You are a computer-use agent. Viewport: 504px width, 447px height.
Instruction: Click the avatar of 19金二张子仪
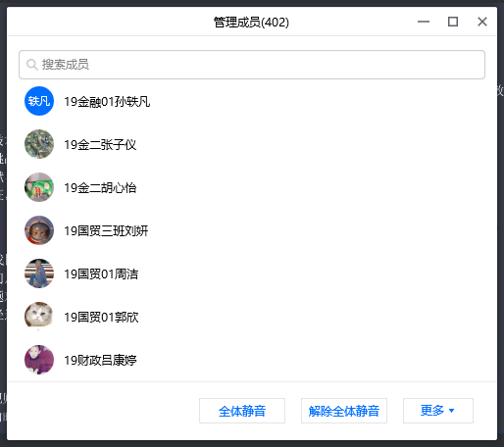click(39, 144)
